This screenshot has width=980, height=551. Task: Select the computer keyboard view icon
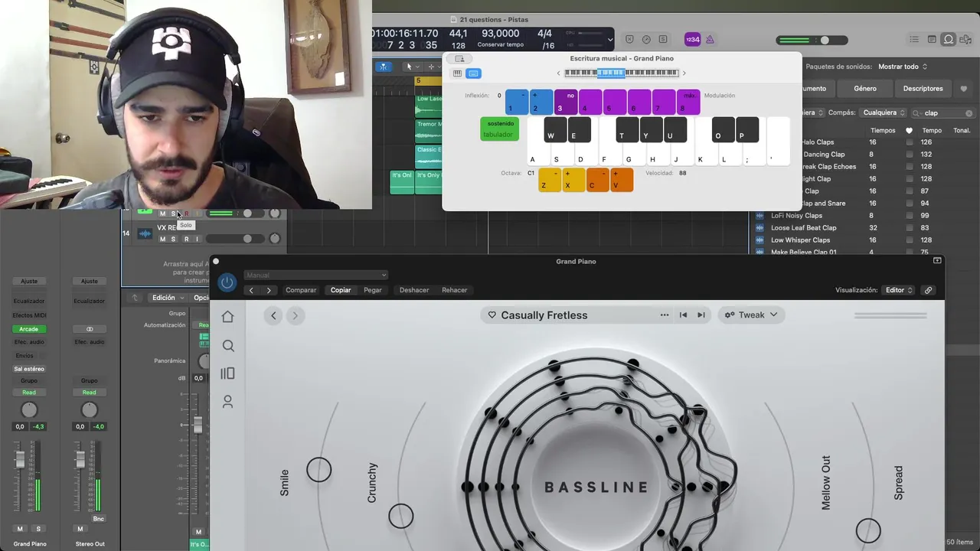(473, 73)
